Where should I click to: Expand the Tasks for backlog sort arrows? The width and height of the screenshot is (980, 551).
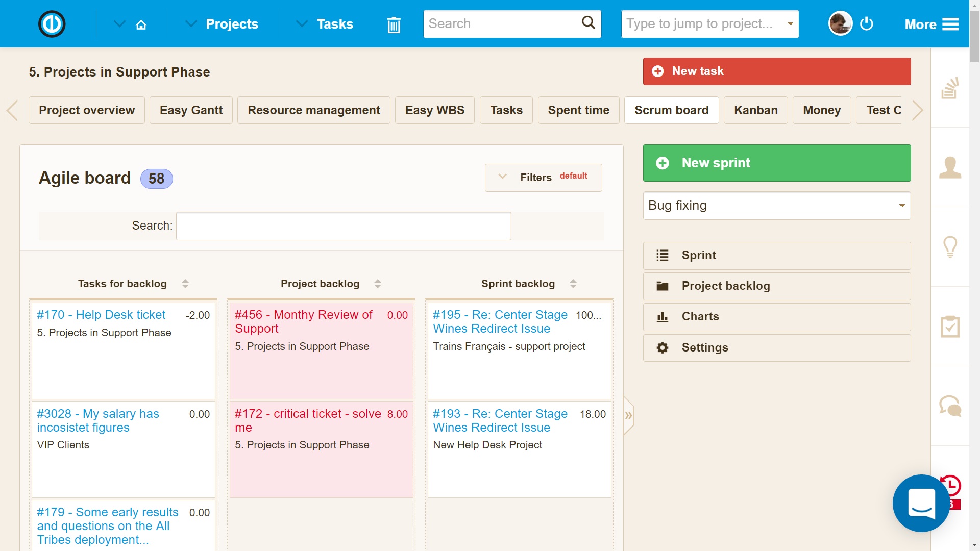pyautogui.click(x=185, y=284)
